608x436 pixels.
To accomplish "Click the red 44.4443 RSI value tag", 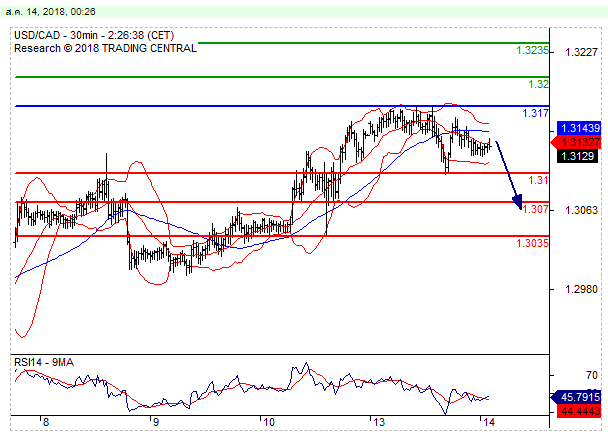I will (579, 411).
